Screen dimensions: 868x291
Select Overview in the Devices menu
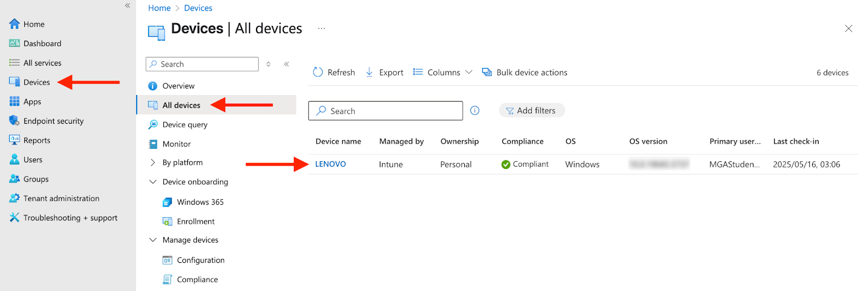point(178,86)
